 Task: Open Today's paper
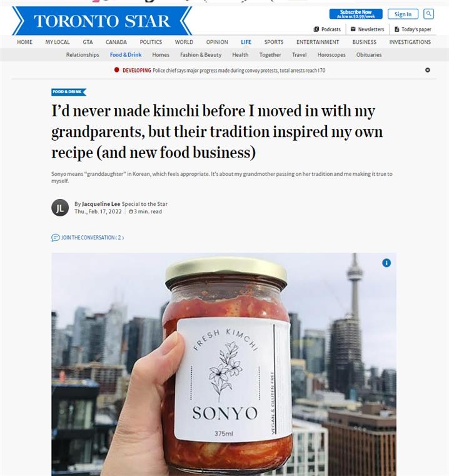click(413, 29)
